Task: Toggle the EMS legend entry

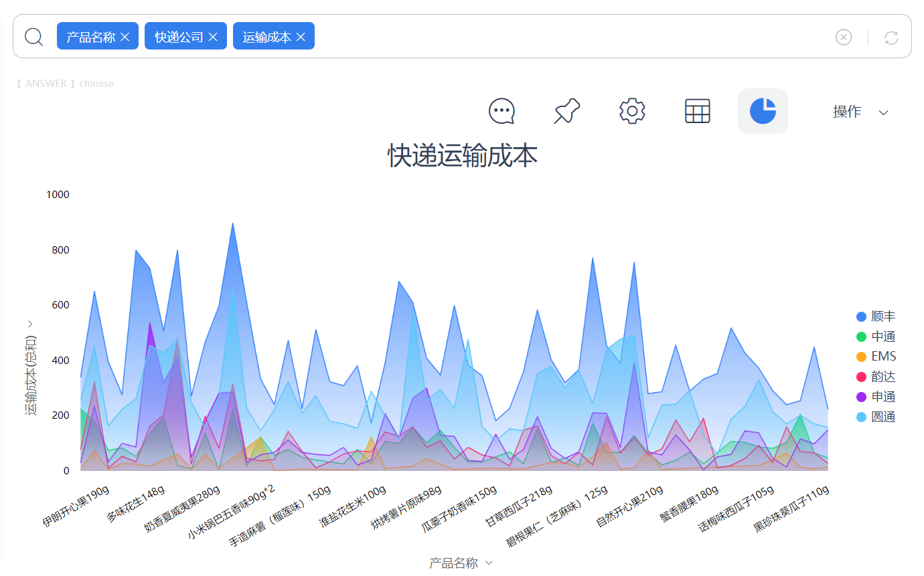Action: 882,356
